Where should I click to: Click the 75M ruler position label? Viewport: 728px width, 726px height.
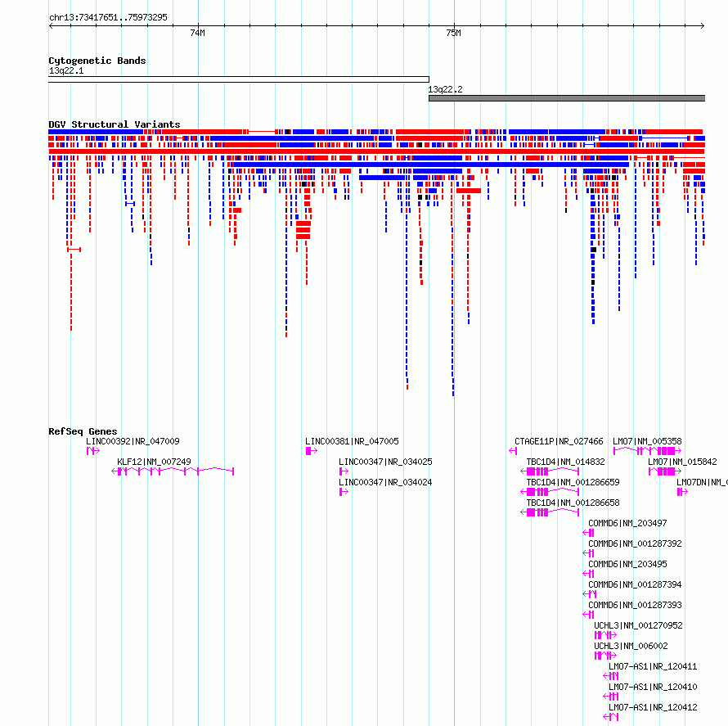pos(454,33)
